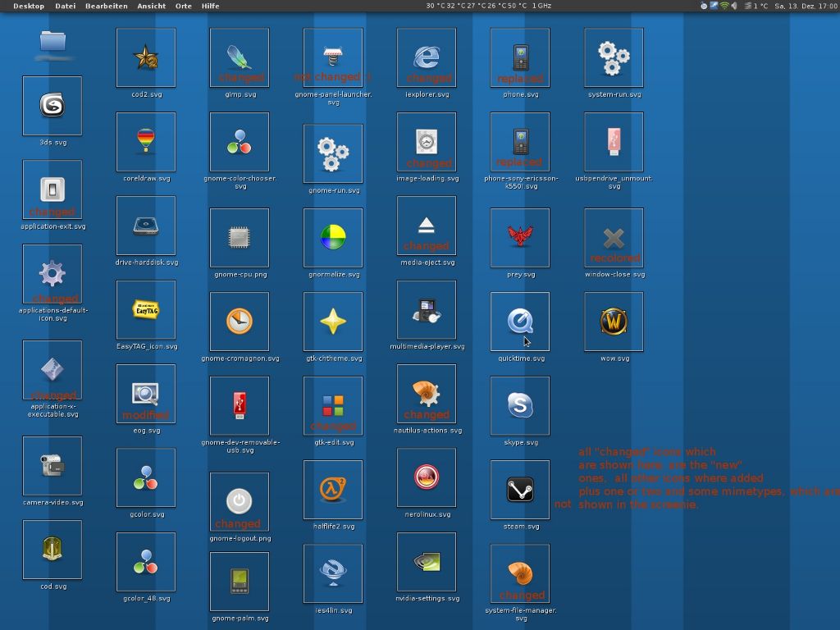Open the Datei menu
This screenshot has width=840, height=630.
66,6
